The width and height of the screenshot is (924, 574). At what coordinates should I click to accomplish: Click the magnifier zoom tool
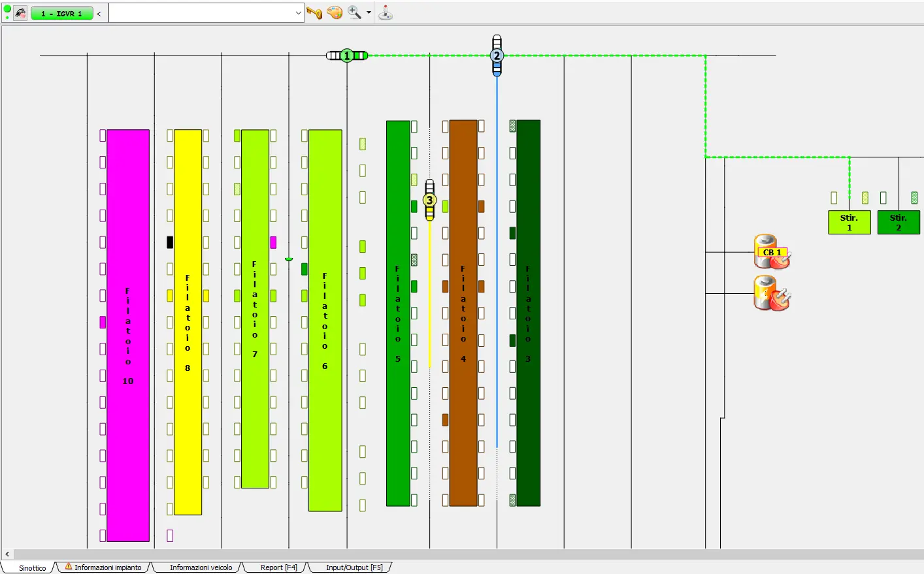pyautogui.click(x=354, y=13)
